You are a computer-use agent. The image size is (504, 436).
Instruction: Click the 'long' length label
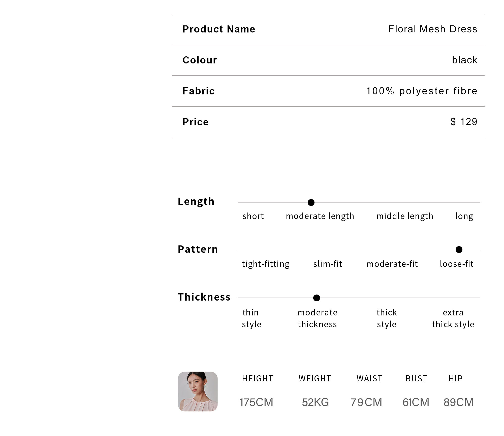point(464,216)
